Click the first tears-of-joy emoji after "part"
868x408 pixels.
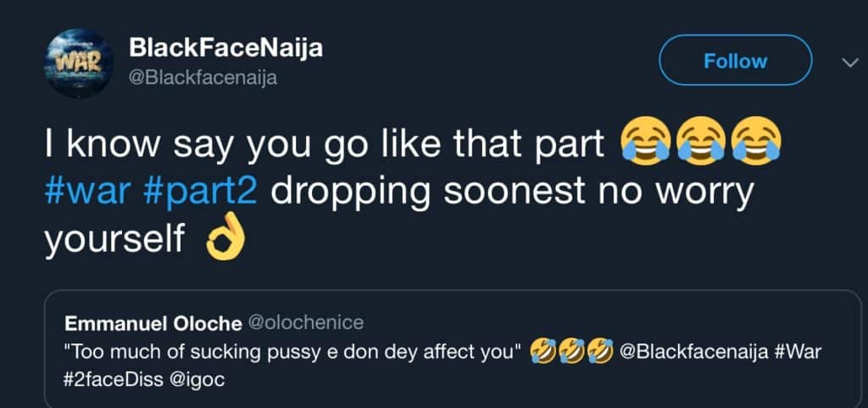(647, 143)
